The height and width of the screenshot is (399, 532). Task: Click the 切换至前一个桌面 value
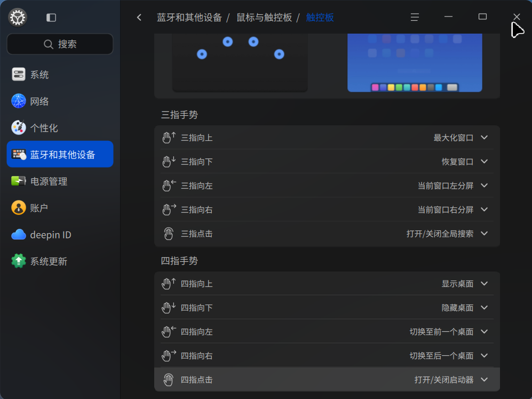tap(441, 331)
